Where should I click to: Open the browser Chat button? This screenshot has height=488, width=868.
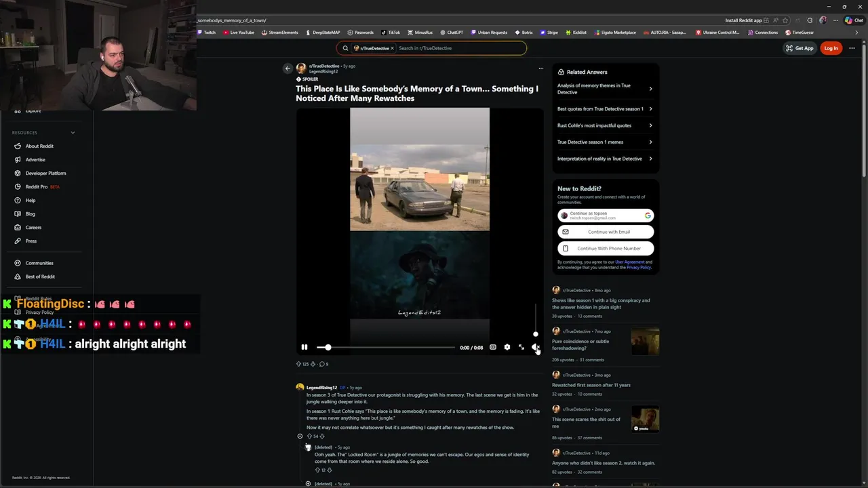click(854, 20)
